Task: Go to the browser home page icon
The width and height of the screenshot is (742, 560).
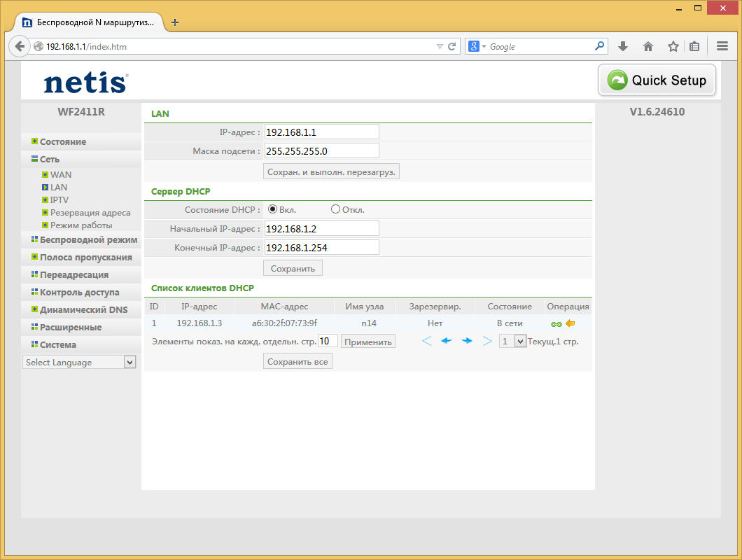Action: coord(647,46)
